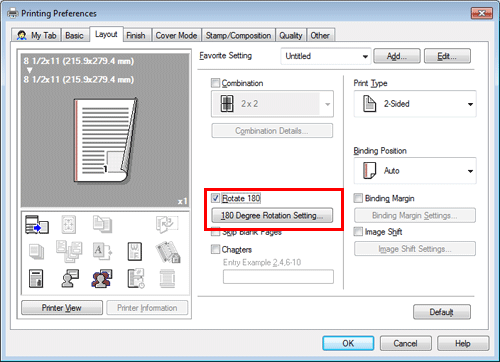The height and width of the screenshot is (362, 500).
Task: Select the Layout tab
Action: tap(106, 34)
